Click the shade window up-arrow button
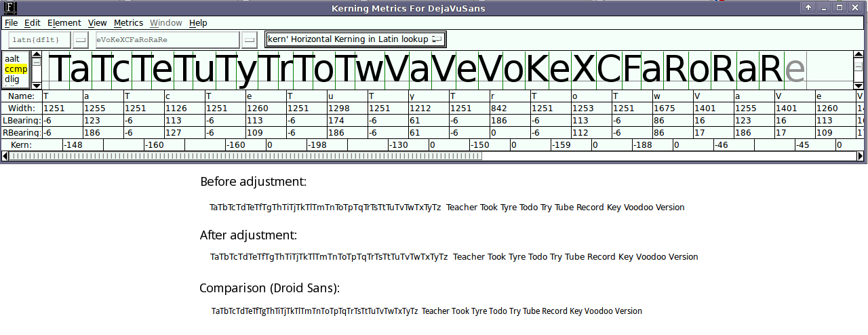Screen dimensions: 868x335 point(808,8)
